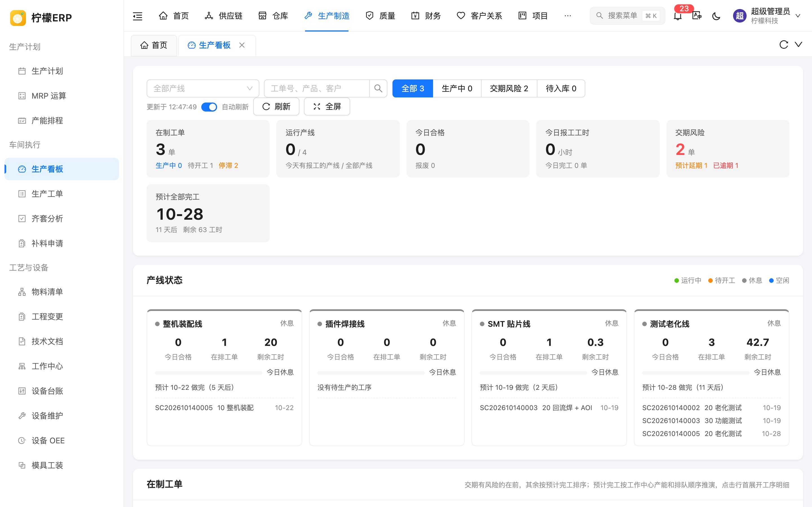
Task: Click the 超 user avatar
Action: [740, 16]
